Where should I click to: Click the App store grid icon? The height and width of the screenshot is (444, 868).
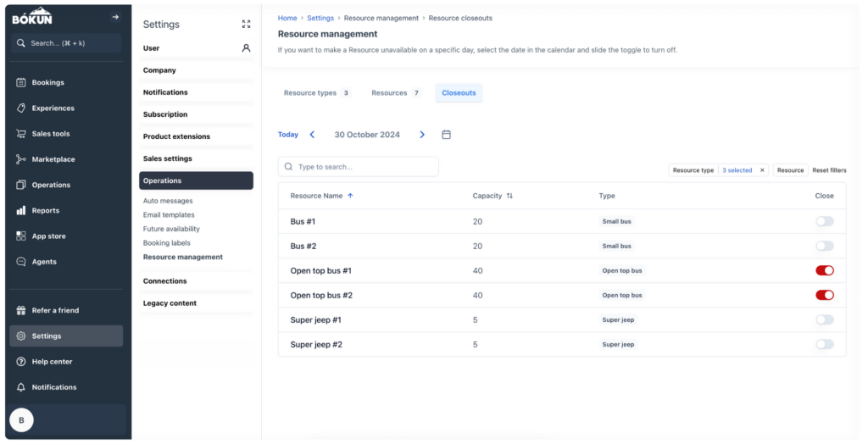pos(21,236)
